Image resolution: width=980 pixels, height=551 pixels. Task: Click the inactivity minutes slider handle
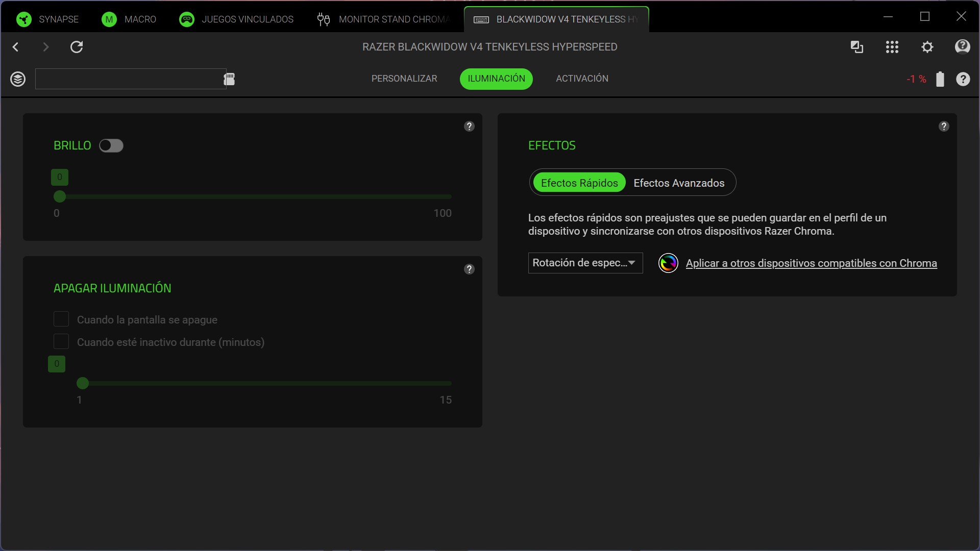(x=83, y=383)
